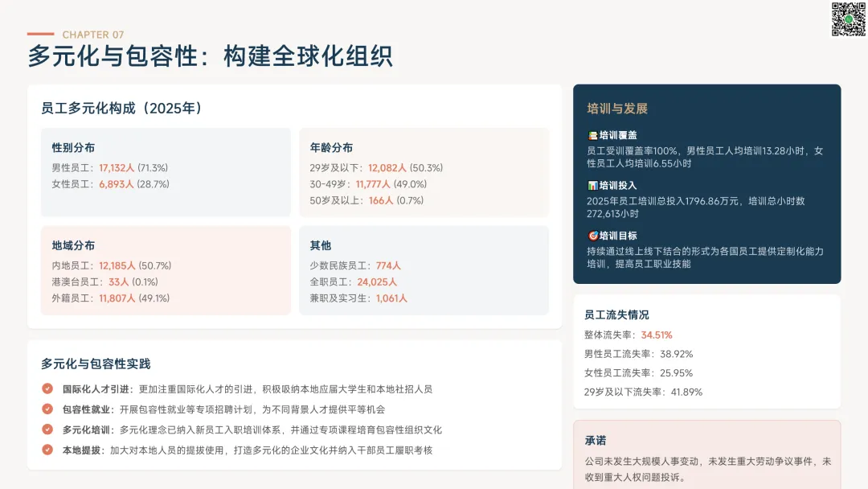Click the heading 员工多元化构成（2025年）
The width and height of the screenshot is (868, 489).
click(122, 108)
